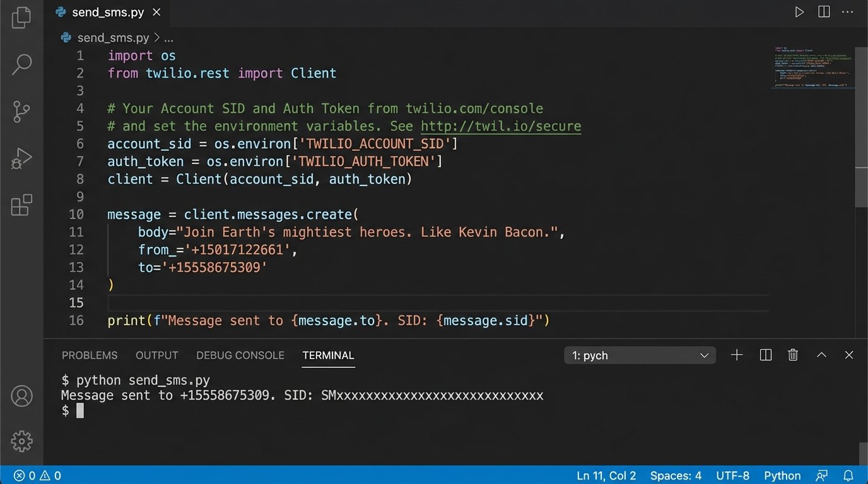Click the Python language mode in status bar
The height and width of the screenshot is (484, 868).
coord(782,476)
